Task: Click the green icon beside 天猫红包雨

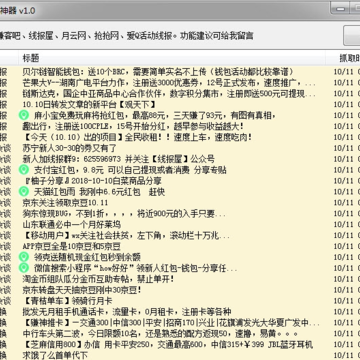Action: [24, 192]
